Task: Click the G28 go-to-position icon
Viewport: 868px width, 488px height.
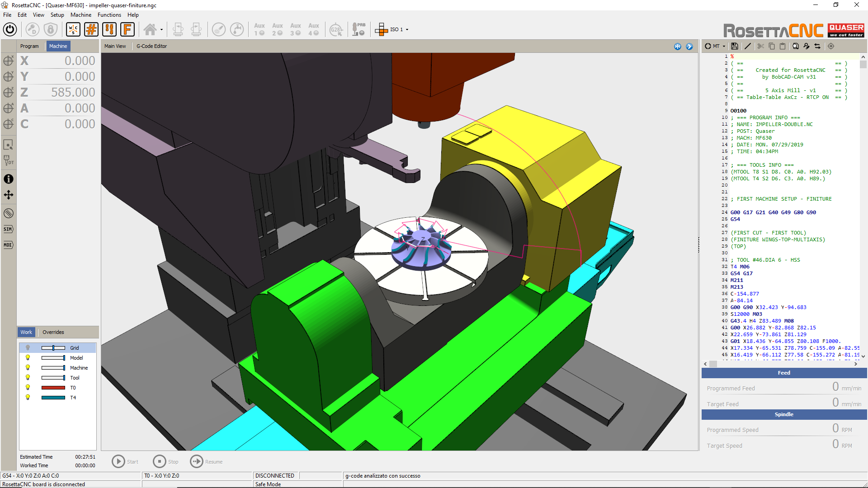Action: pyautogui.click(x=336, y=29)
